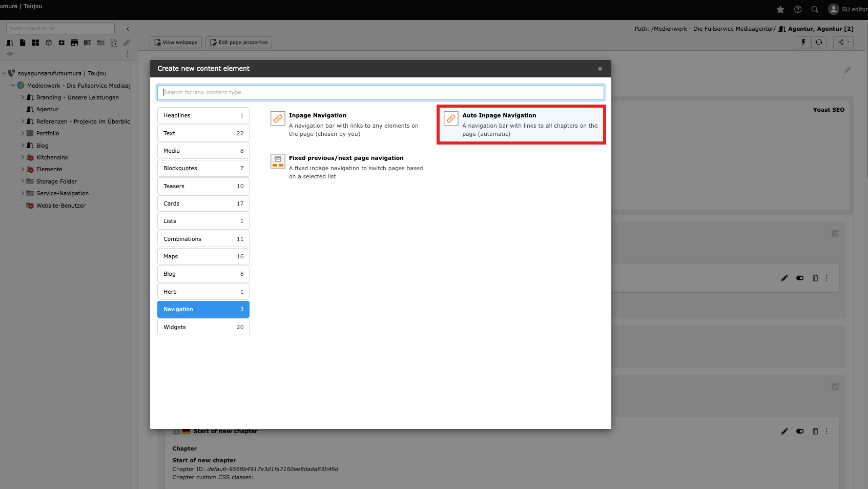This screenshot has height=489, width=868.
Task: Click the bookmark star icon in top bar
Action: [x=780, y=9]
